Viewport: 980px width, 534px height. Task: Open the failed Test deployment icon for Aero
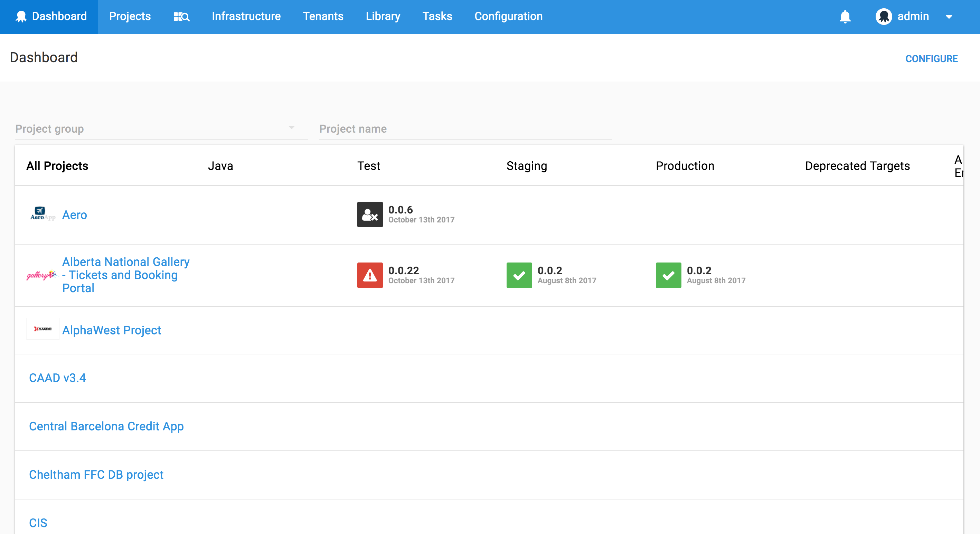[x=369, y=214]
